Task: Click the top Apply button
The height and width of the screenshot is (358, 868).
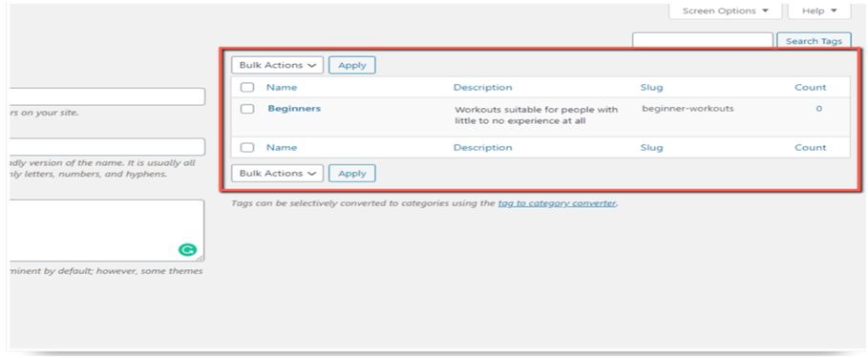Action: [352, 65]
